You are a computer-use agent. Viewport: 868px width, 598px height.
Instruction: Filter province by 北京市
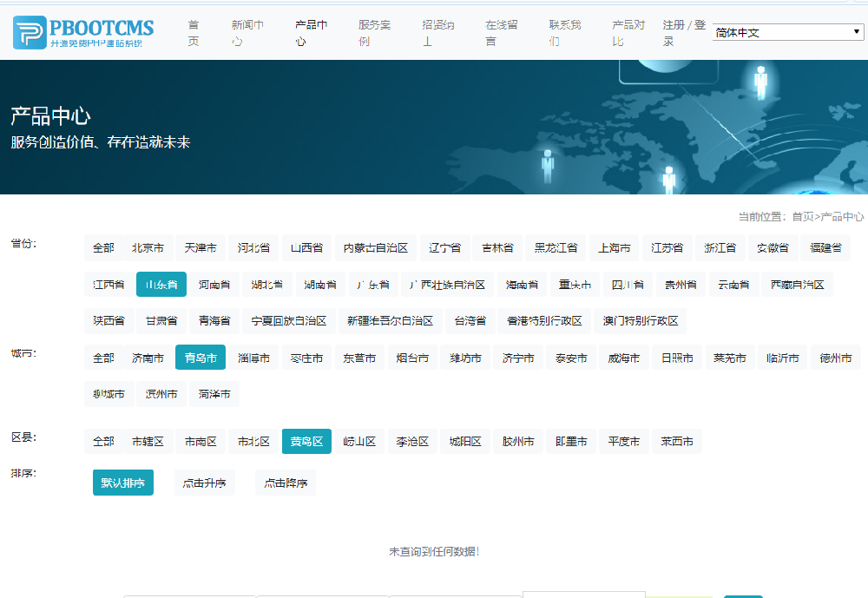[x=148, y=248]
